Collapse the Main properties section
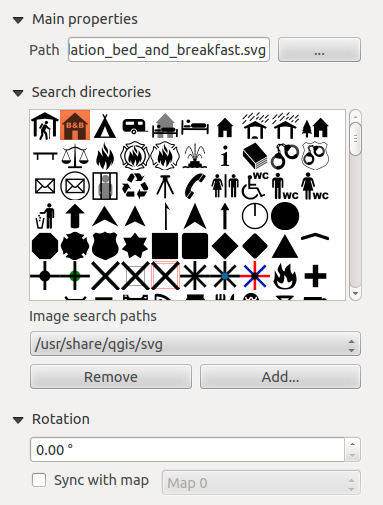Screen dimensions: 383x505 coord(18,20)
